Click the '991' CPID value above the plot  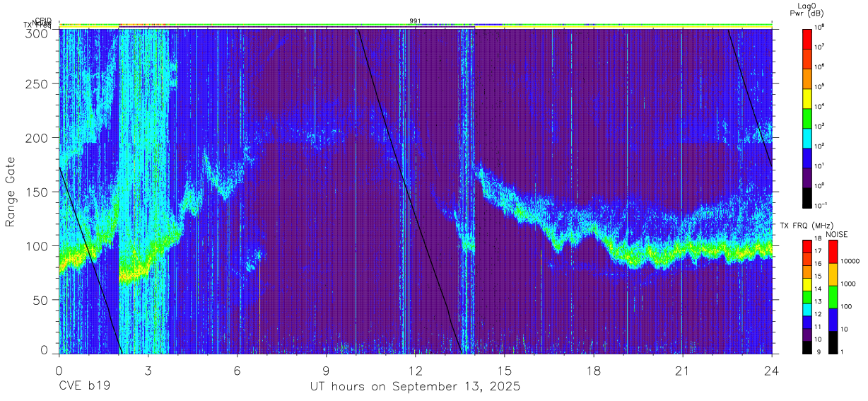(x=415, y=21)
